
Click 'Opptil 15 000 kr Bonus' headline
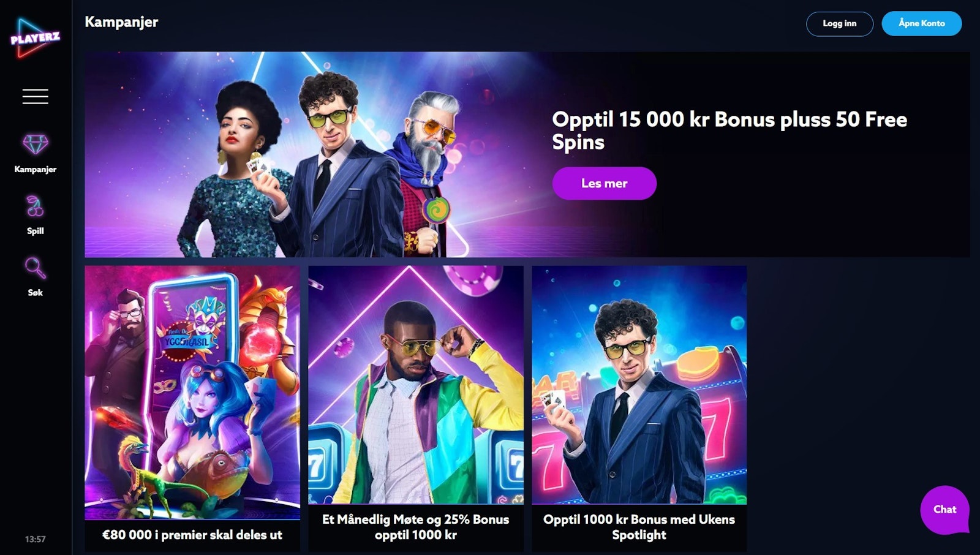[729, 130]
